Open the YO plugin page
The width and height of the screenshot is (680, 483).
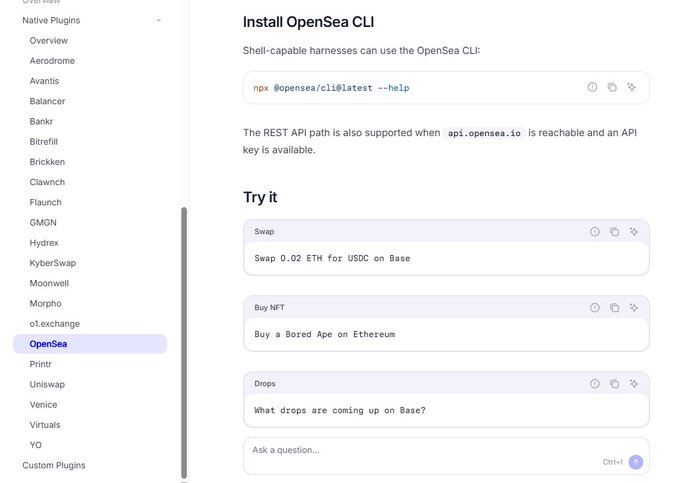click(36, 445)
